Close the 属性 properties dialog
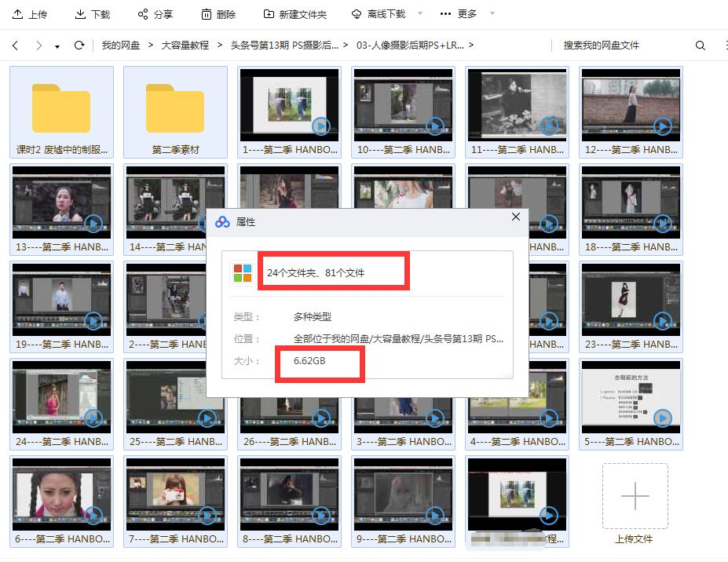The width and height of the screenshot is (728, 562). coord(516,217)
